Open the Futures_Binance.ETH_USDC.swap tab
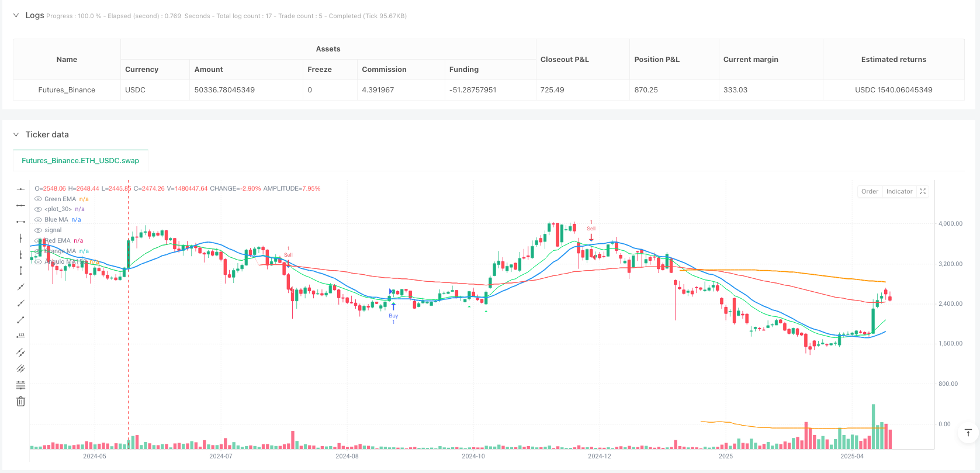Screen dimensions: 980x473 tap(81, 161)
